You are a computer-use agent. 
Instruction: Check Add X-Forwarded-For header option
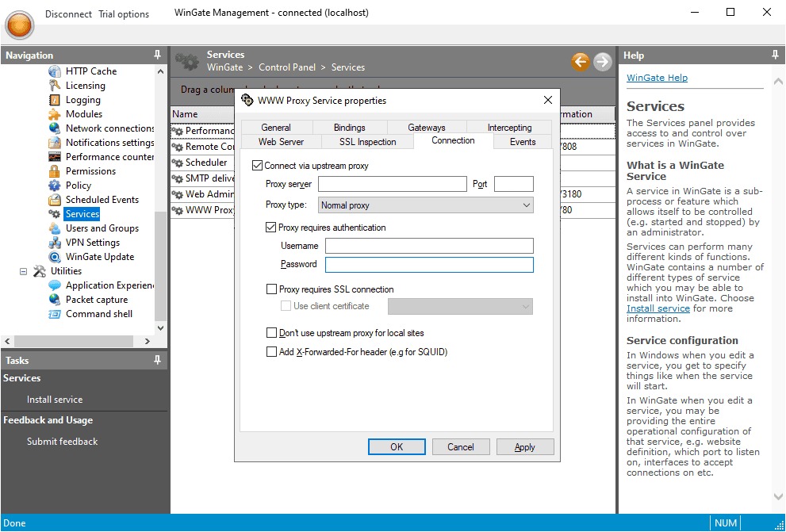(x=272, y=352)
